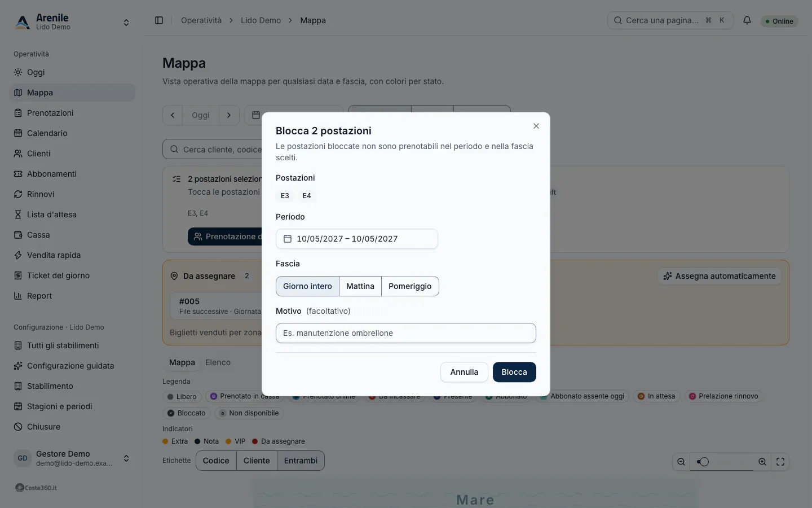Expand the Arenile Lido Demo switcher
The height and width of the screenshot is (508, 812).
pyautogui.click(x=72, y=22)
